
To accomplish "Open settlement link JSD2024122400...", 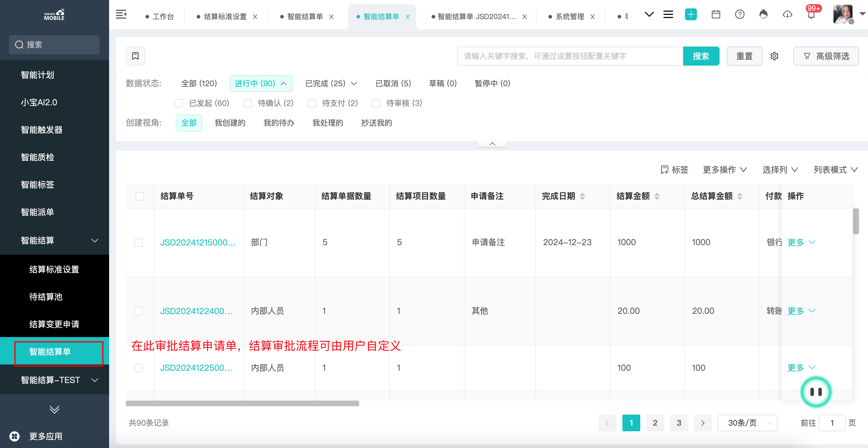I will pos(196,311).
